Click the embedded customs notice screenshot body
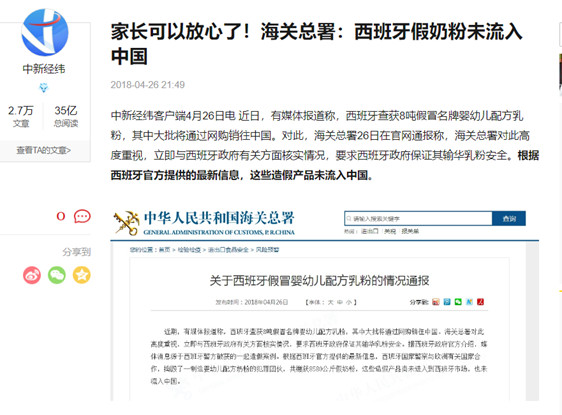The width and height of the screenshot is (562, 415). click(324, 304)
